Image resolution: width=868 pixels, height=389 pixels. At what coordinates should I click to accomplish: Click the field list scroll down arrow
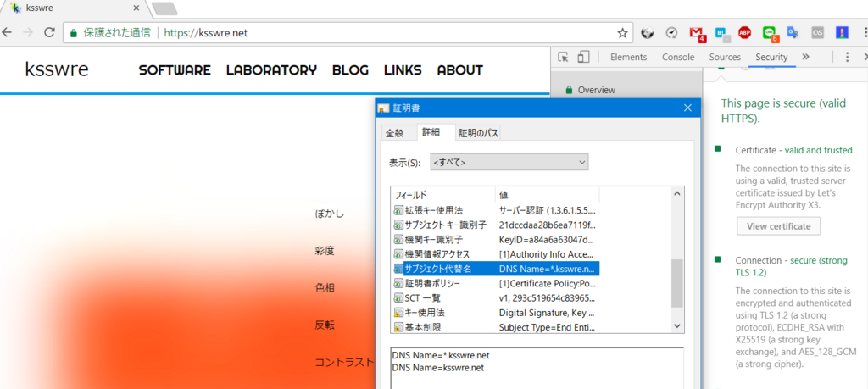676,327
